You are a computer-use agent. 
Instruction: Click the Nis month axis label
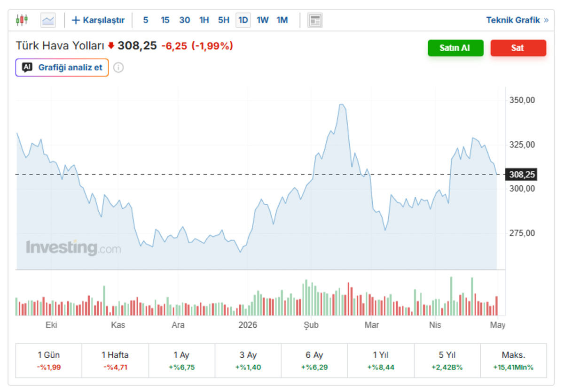435,325
